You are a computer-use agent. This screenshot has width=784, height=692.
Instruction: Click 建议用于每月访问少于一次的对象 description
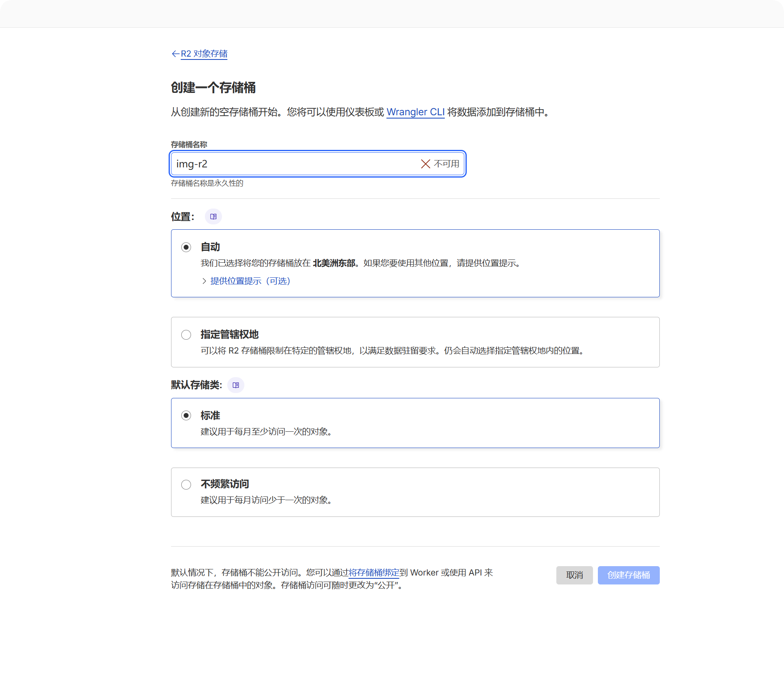tap(267, 500)
